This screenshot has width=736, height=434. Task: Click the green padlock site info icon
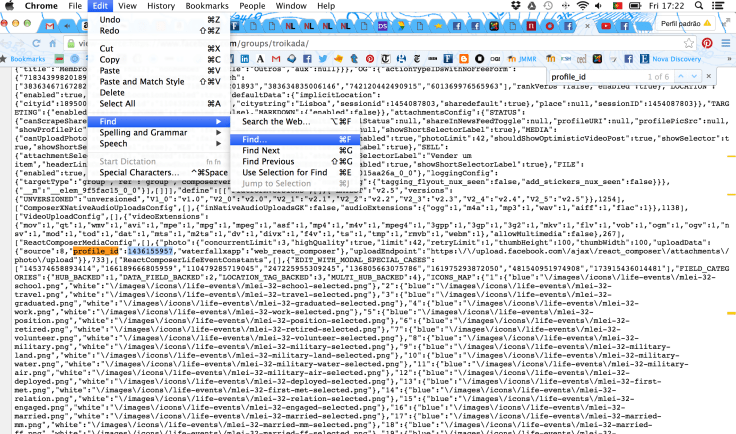pyautogui.click(x=71, y=44)
